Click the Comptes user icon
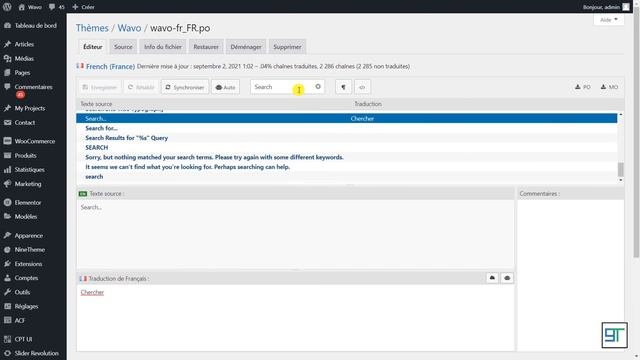The image size is (640, 360). 7,278
